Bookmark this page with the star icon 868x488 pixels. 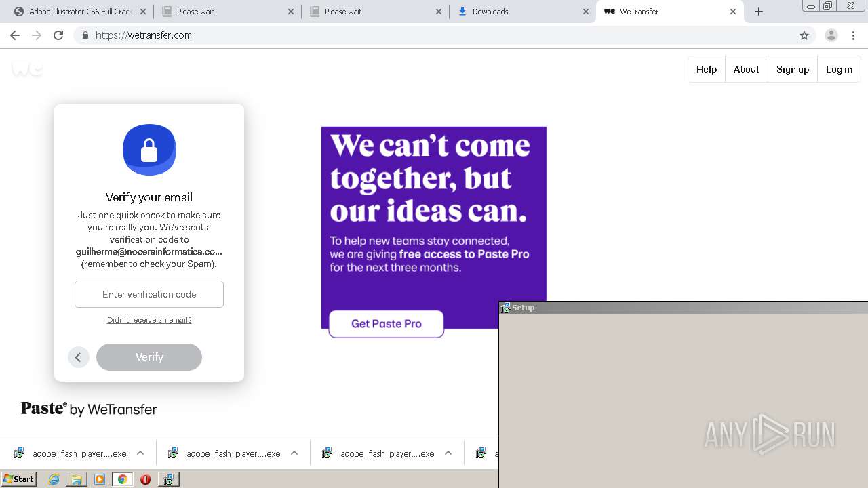[804, 35]
